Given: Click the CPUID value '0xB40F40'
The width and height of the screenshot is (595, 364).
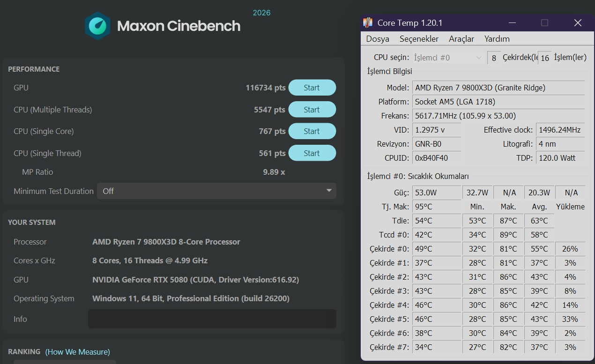Looking at the screenshot, I should pos(437,158).
